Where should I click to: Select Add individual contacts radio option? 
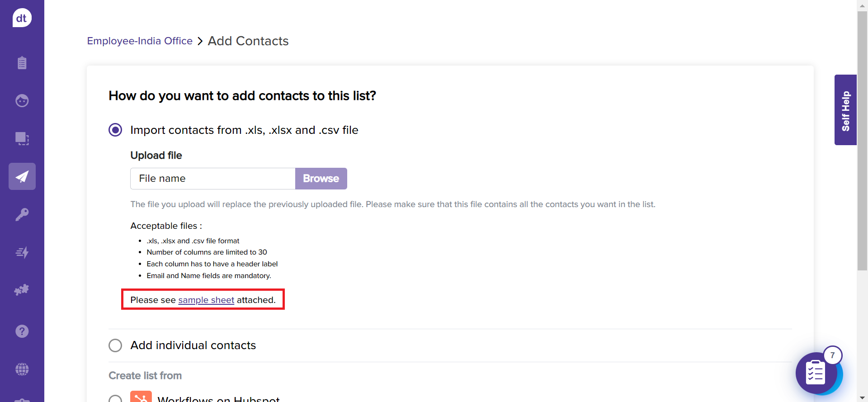click(x=115, y=345)
